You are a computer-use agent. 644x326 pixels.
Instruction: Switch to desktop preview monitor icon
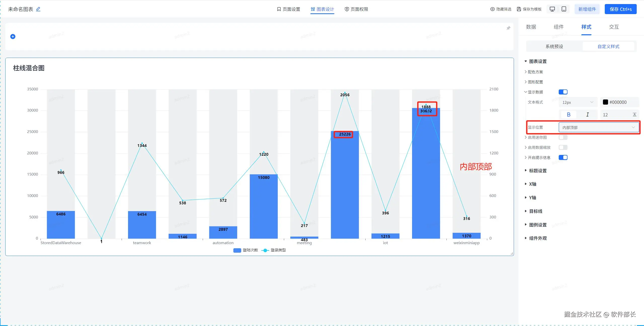tap(552, 9)
